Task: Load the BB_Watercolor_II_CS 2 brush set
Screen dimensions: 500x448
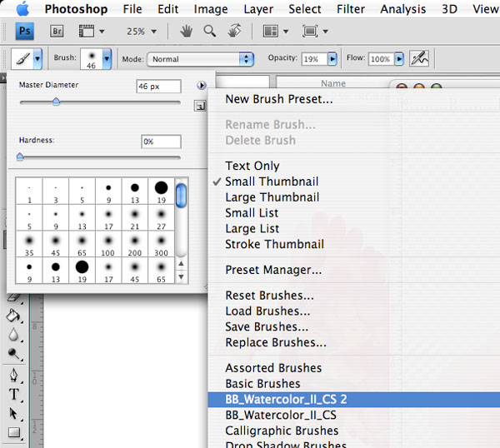Action: [x=286, y=399]
